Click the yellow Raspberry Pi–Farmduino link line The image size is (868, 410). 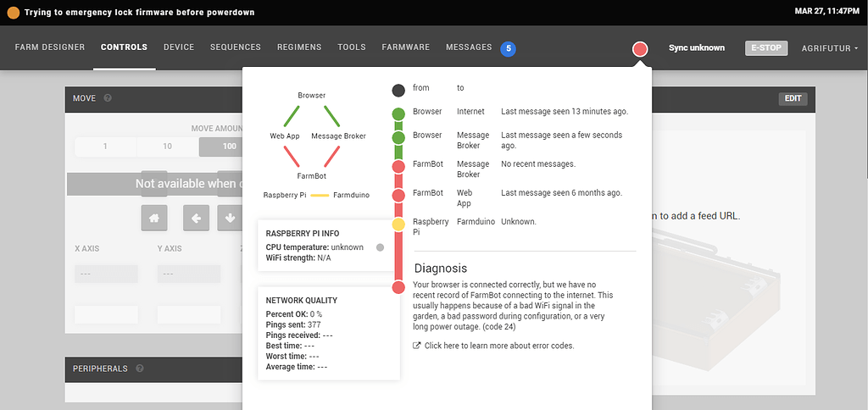(x=320, y=196)
